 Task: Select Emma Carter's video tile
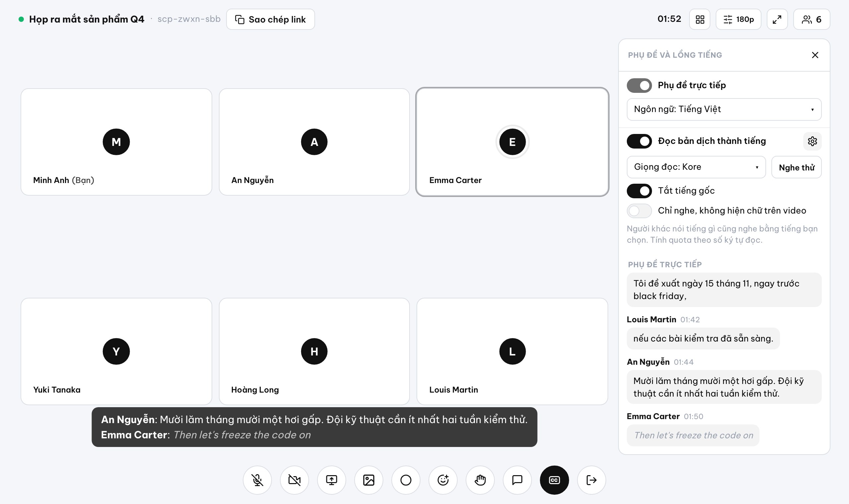(512, 142)
